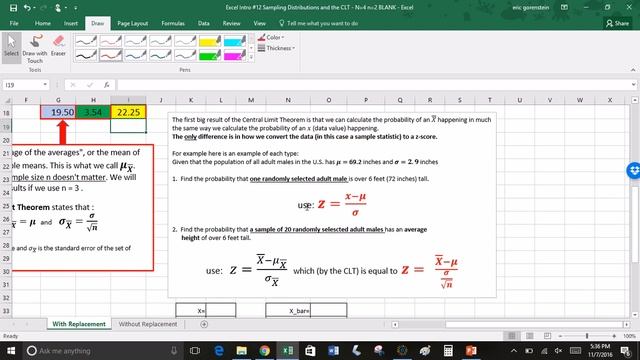
Task: Zoom out with the minus button
Action: coord(560,336)
